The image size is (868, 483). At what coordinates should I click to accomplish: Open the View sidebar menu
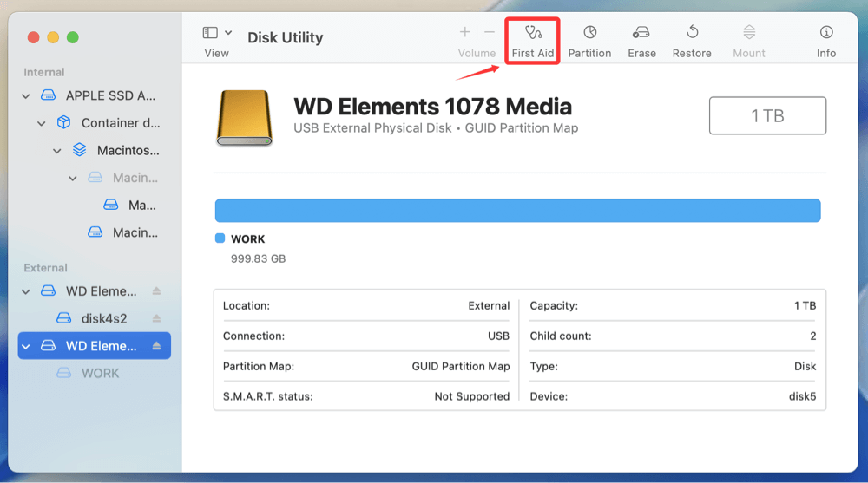[x=216, y=41]
